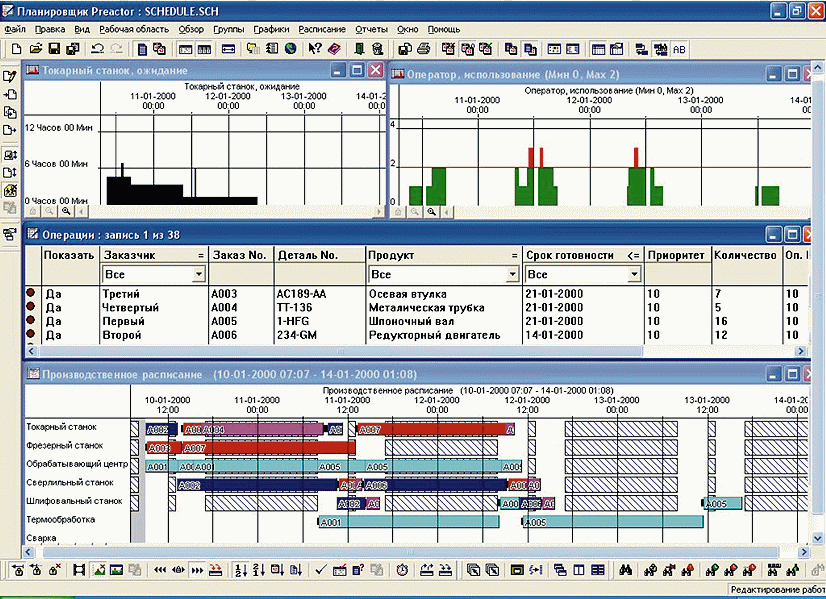Click the binoculars icon in bottom toolbar
The width and height of the screenshot is (826, 599).
[626, 570]
